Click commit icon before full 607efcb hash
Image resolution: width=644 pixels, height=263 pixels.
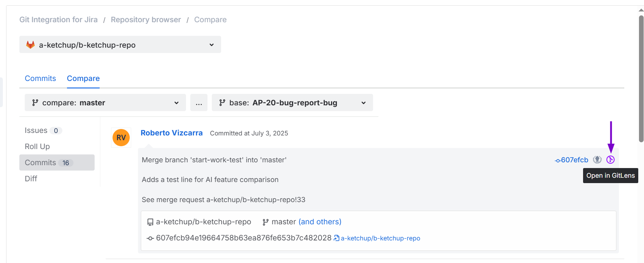150,238
